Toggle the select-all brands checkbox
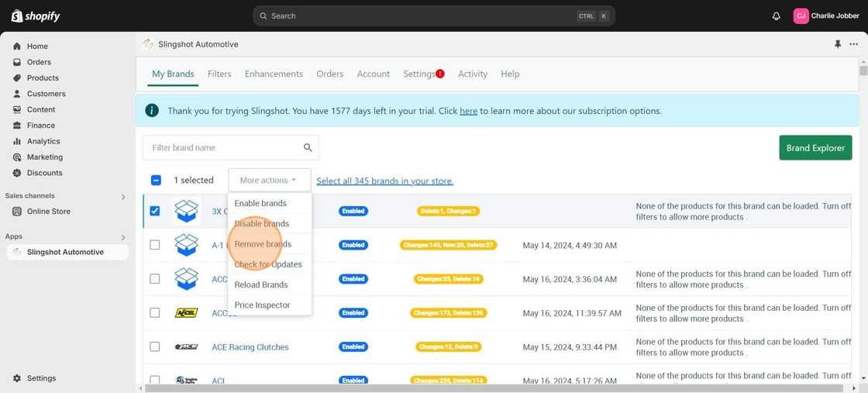The image size is (868, 393). pos(156,180)
